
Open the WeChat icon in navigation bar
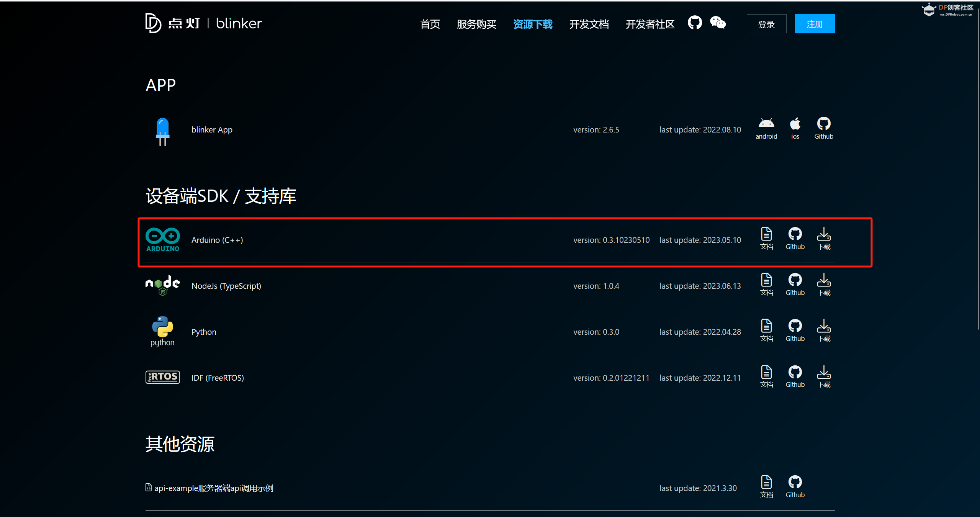[x=718, y=23]
